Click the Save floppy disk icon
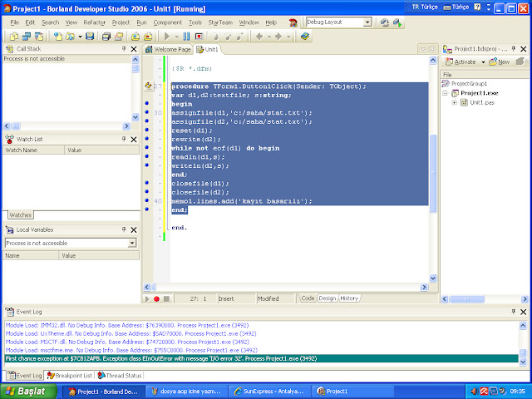The width and height of the screenshot is (532, 399). click(x=90, y=37)
